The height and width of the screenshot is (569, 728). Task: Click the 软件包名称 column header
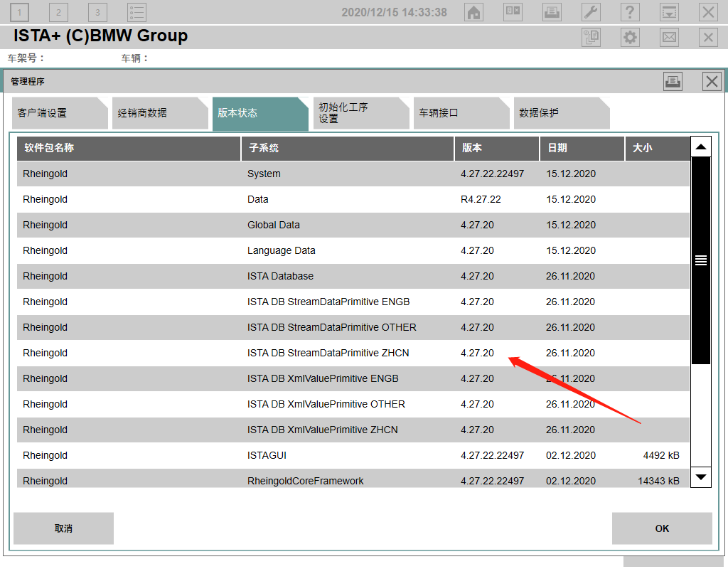point(129,148)
